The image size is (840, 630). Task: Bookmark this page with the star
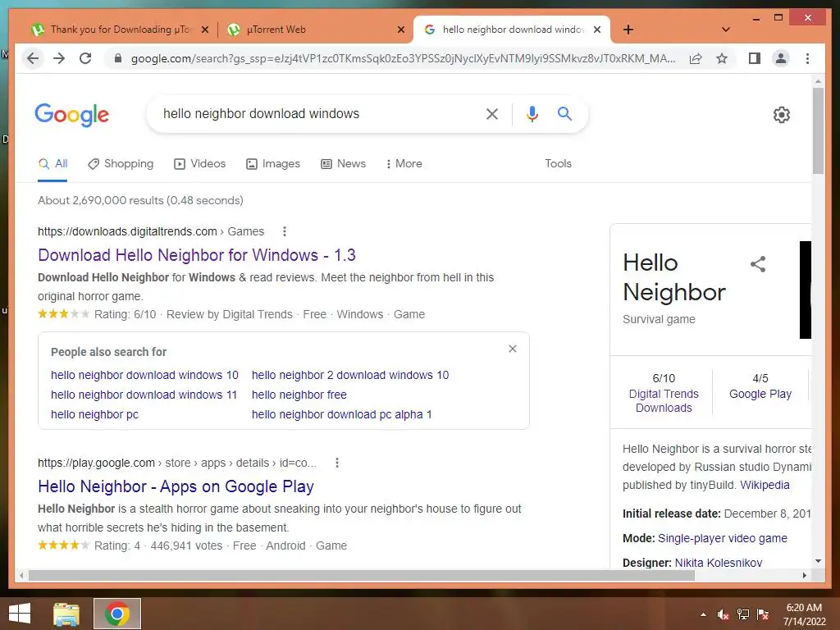722,58
